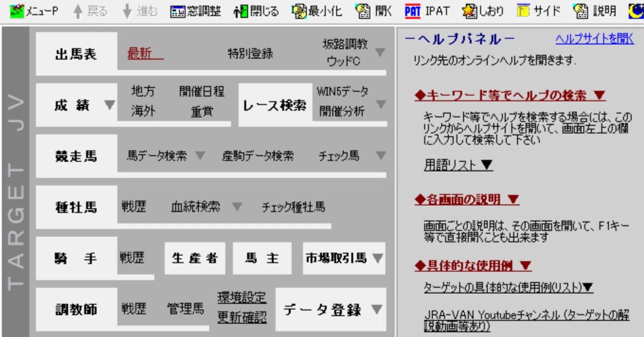Expand the 各画面の説明 help heading
The height and width of the screenshot is (337, 644).
pos(467,200)
